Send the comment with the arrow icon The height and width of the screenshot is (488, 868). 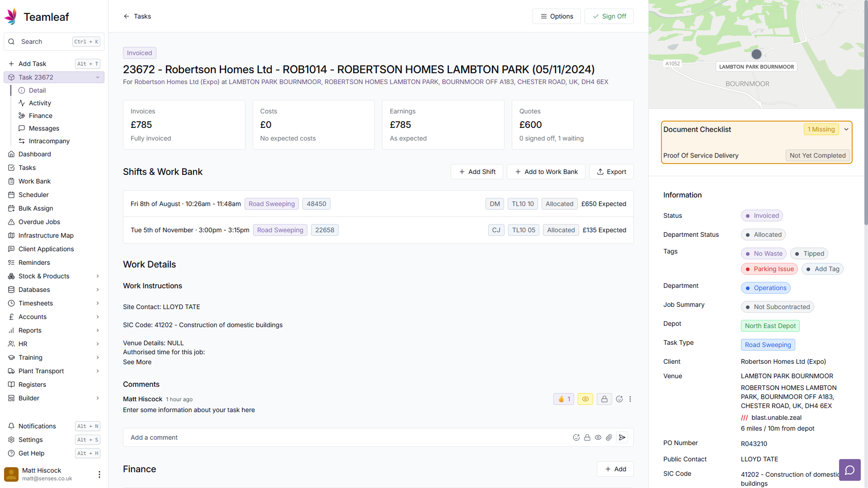[622, 437]
